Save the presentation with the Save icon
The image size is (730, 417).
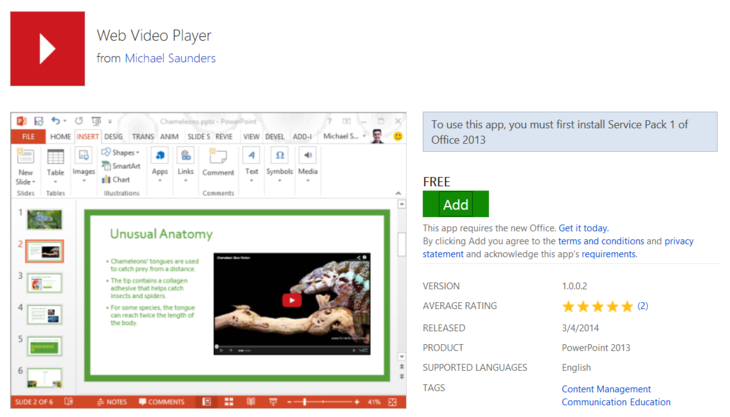click(x=39, y=121)
